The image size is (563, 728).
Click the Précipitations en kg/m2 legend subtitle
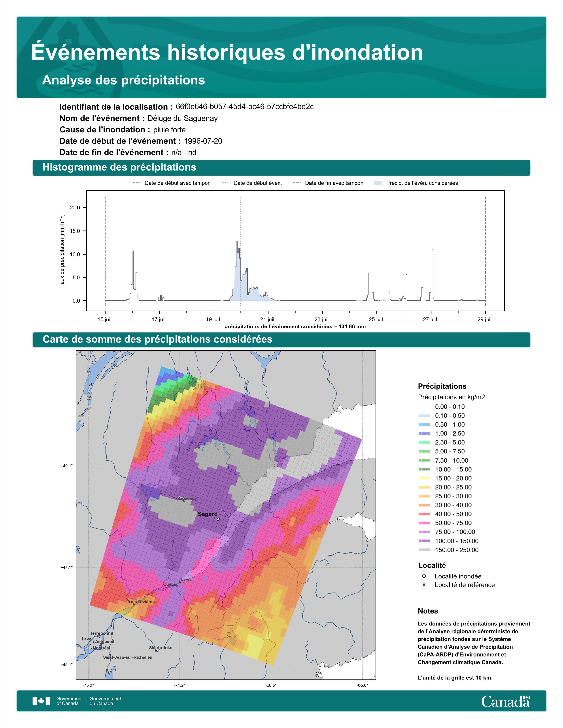[451, 397]
